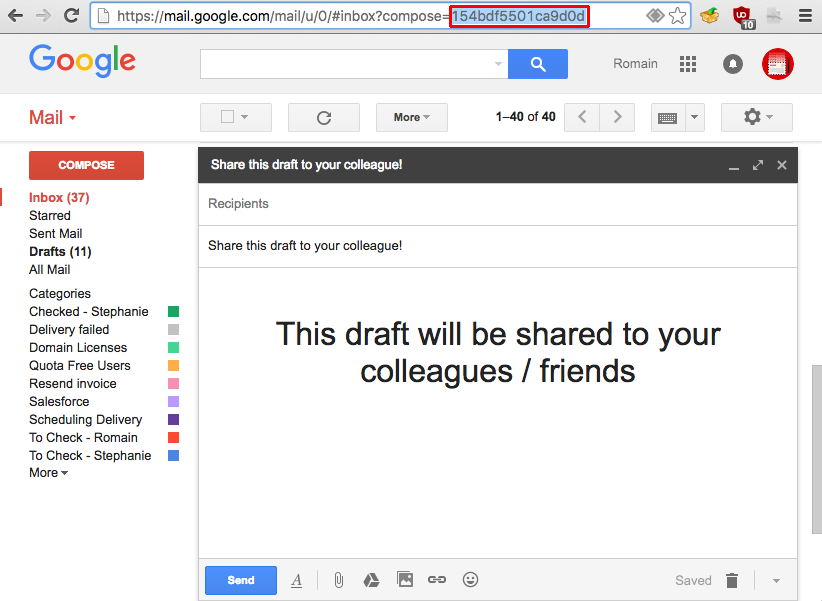
Task: Open the Drafts (11) folder
Action: 60,251
